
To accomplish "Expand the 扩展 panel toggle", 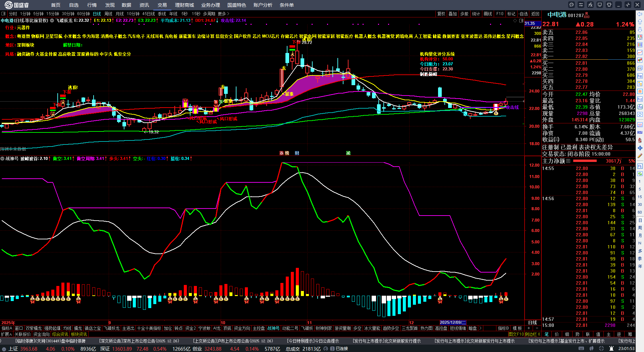I will (x=6, y=334).
